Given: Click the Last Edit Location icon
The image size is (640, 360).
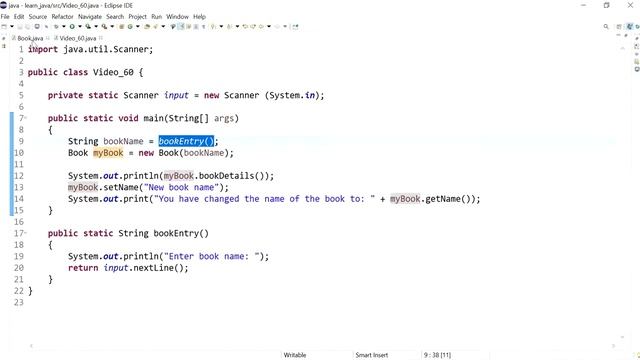Looking at the screenshot, I should (245, 27).
